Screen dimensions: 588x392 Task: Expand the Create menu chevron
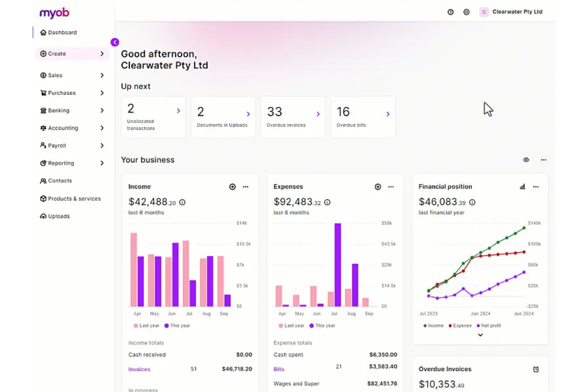pyautogui.click(x=102, y=54)
